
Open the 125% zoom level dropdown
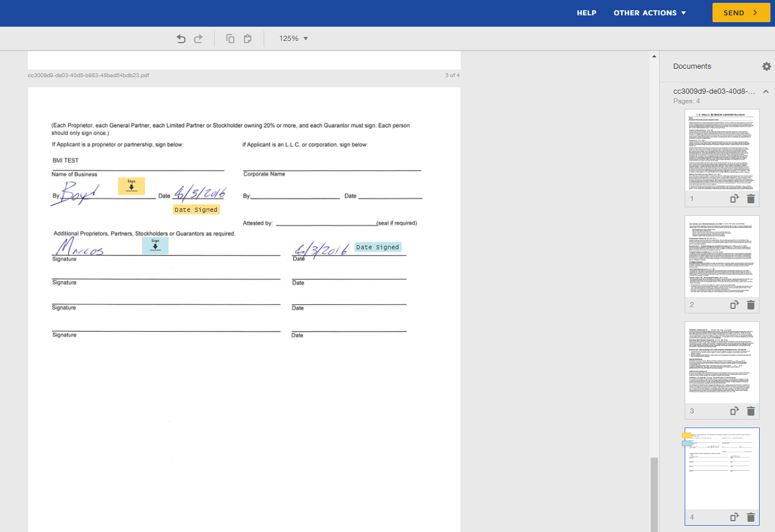(x=293, y=38)
